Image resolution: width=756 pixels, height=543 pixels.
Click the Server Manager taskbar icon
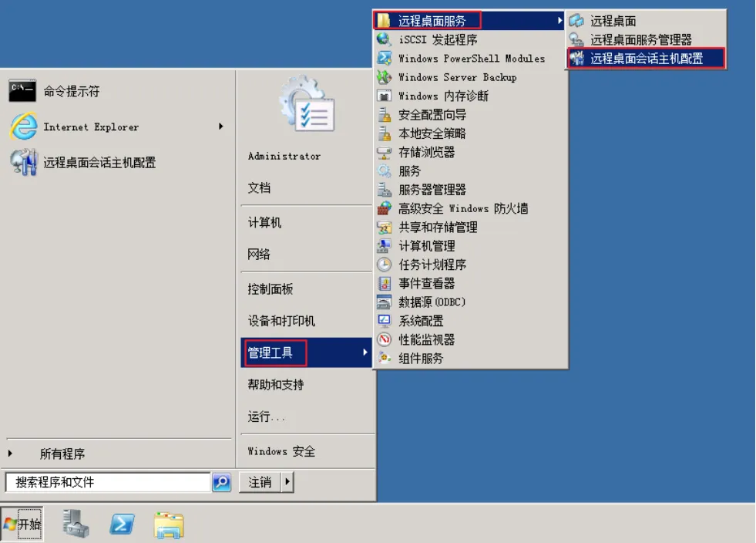76,524
